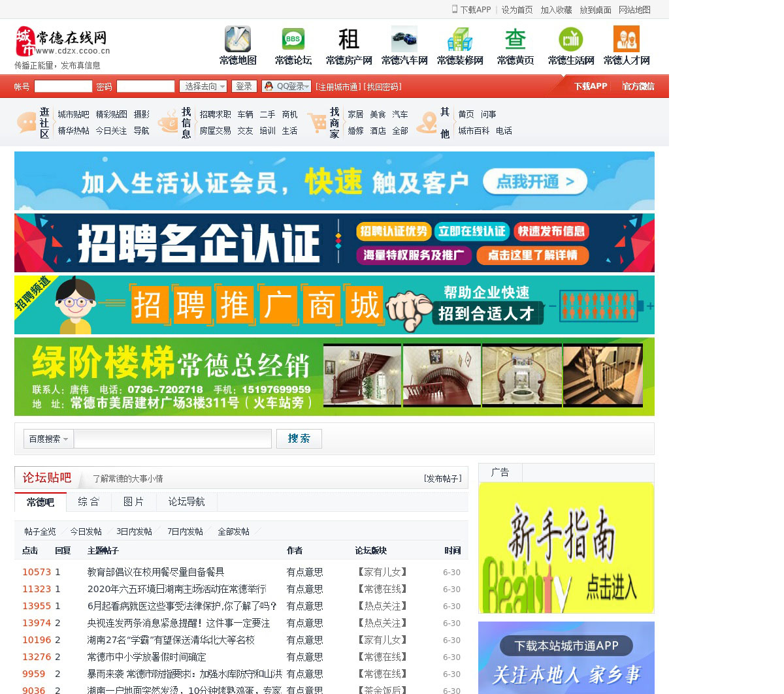
Task: Click the 点我开通 banner button
Action: pyautogui.click(x=534, y=181)
